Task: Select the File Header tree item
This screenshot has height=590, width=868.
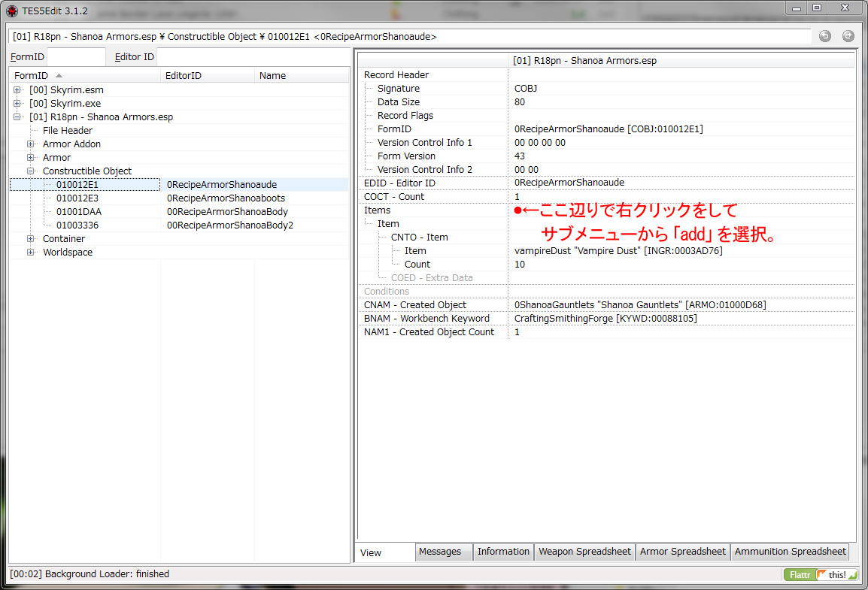Action: click(x=68, y=131)
